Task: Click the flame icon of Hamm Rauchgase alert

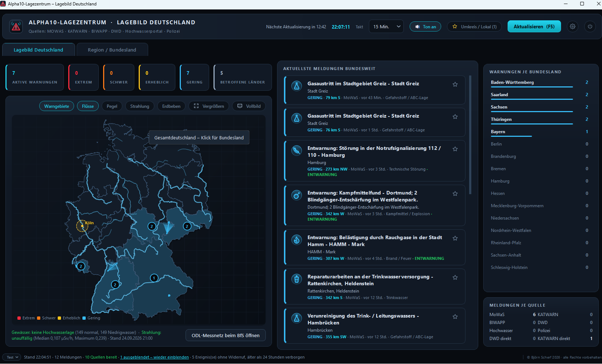Action: 297,240
